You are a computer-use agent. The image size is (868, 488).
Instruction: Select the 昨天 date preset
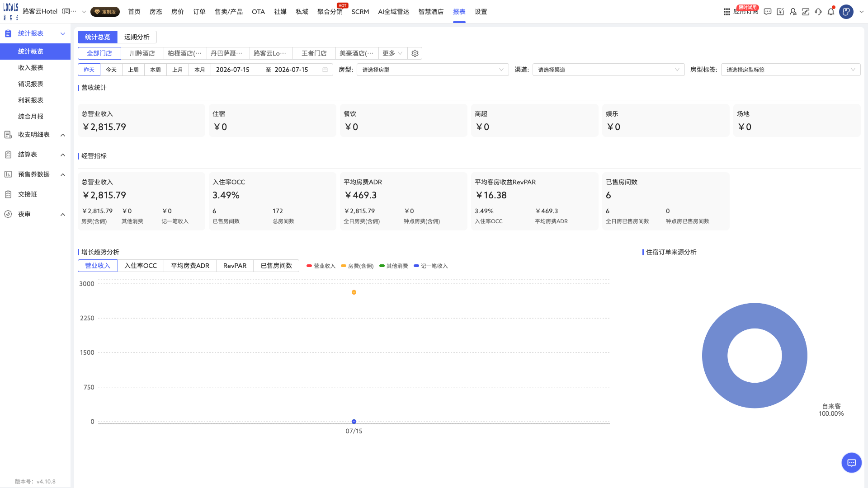click(89, 70)
